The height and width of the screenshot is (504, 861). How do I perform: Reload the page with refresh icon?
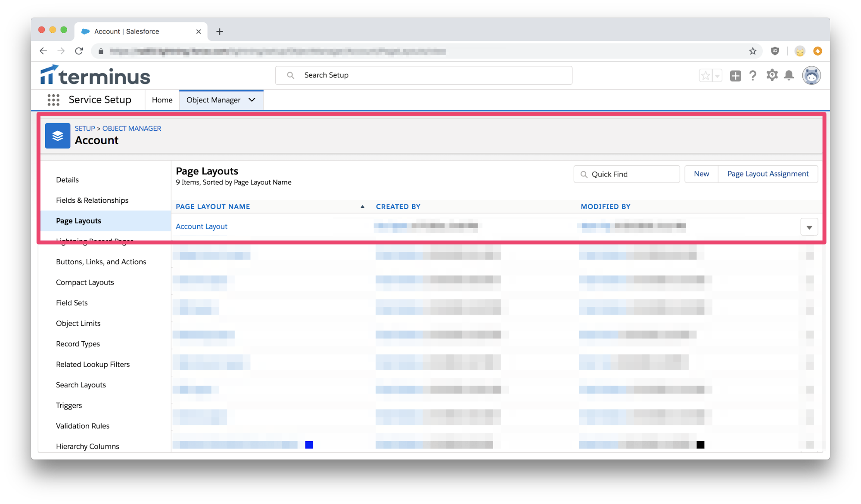tap(79, 51)
